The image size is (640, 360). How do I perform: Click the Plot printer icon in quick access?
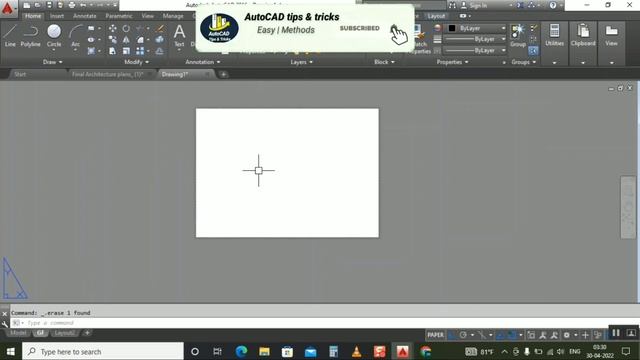click(x=72, y=5)
